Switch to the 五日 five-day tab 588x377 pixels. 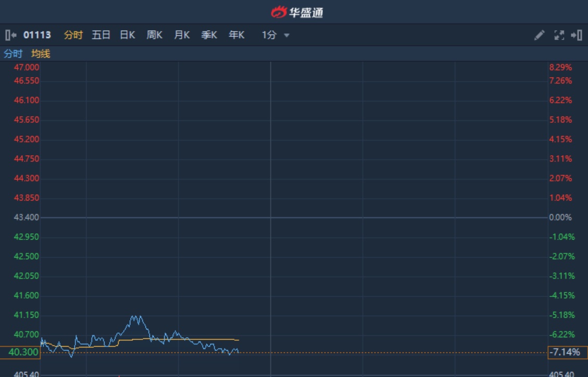(101, 35)
